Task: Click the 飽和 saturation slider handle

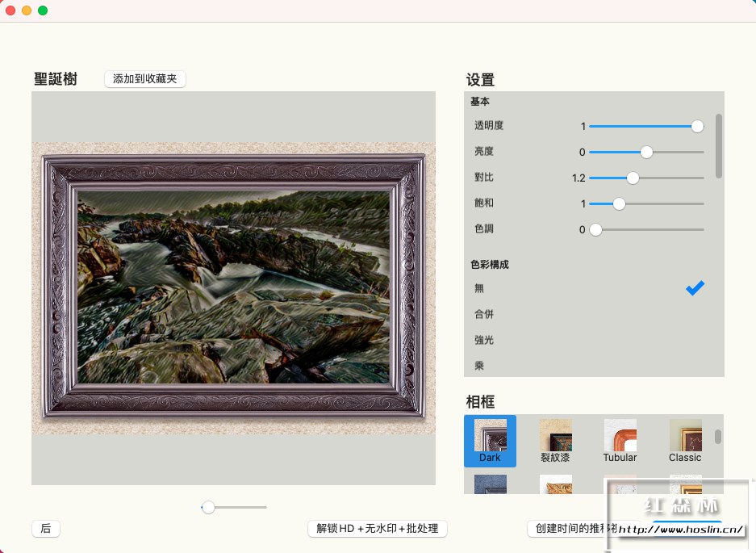Action: tap(619, 204)
